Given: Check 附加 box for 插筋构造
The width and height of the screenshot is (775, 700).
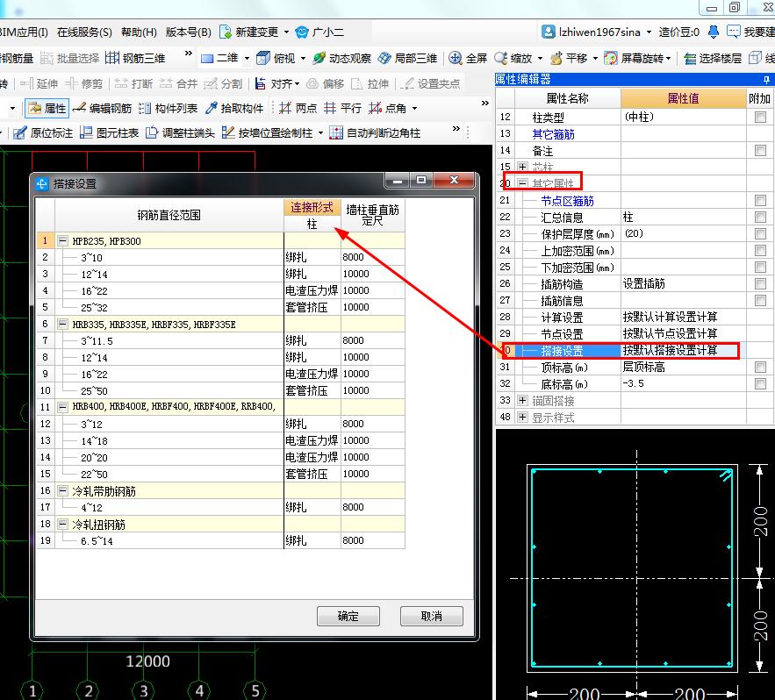Looking at the screenshot, I should pyautogui.click(x=760, y=283).
